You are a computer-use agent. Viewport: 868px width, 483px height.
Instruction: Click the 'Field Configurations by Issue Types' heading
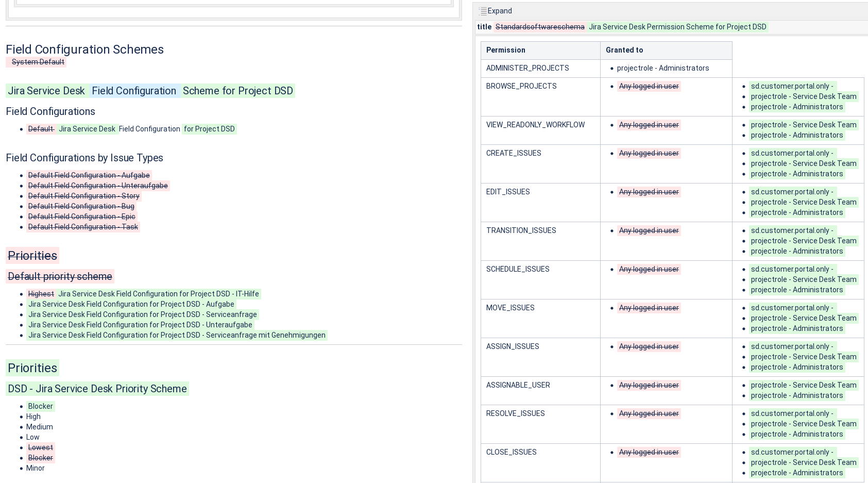[84, 158]
